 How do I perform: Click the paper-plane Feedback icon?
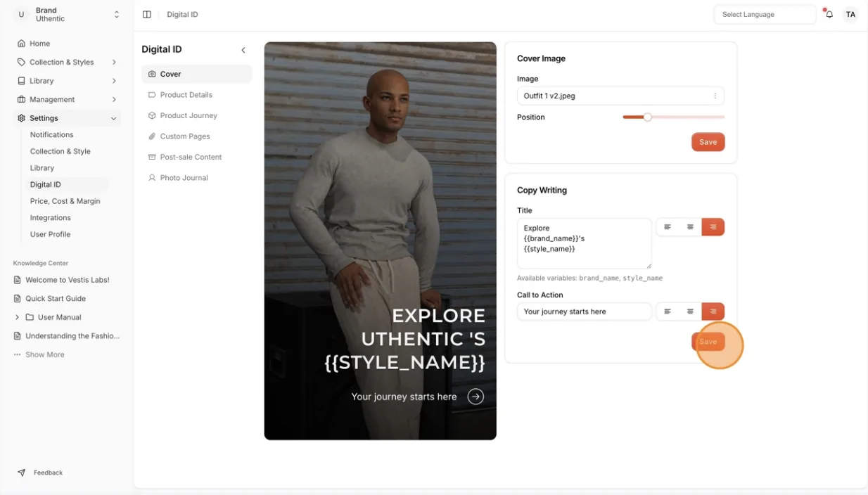(x=21, y=472)
